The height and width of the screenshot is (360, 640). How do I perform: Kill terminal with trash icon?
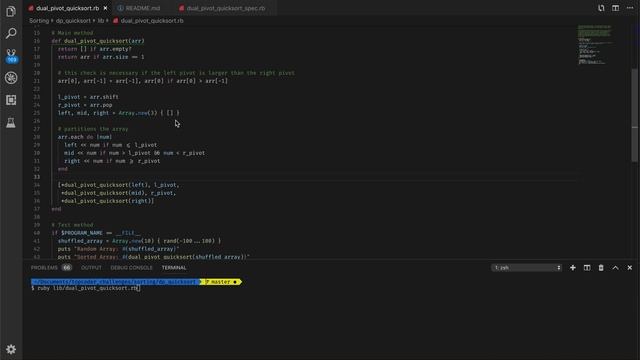point(601,268)
